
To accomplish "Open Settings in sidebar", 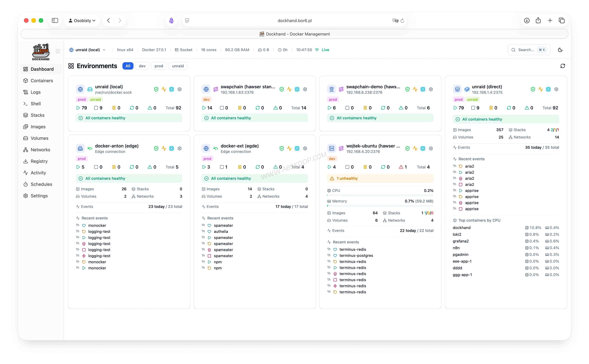I will pos(41,196).
